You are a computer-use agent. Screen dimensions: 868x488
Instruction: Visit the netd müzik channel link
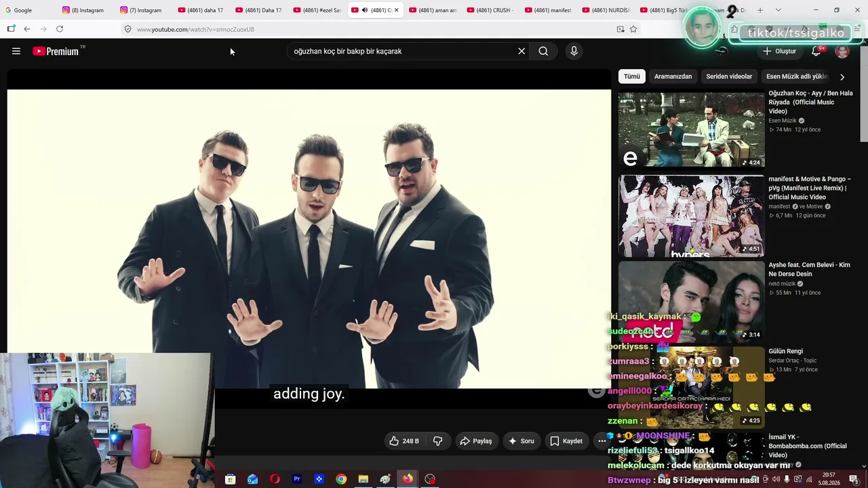coord(782,284)
